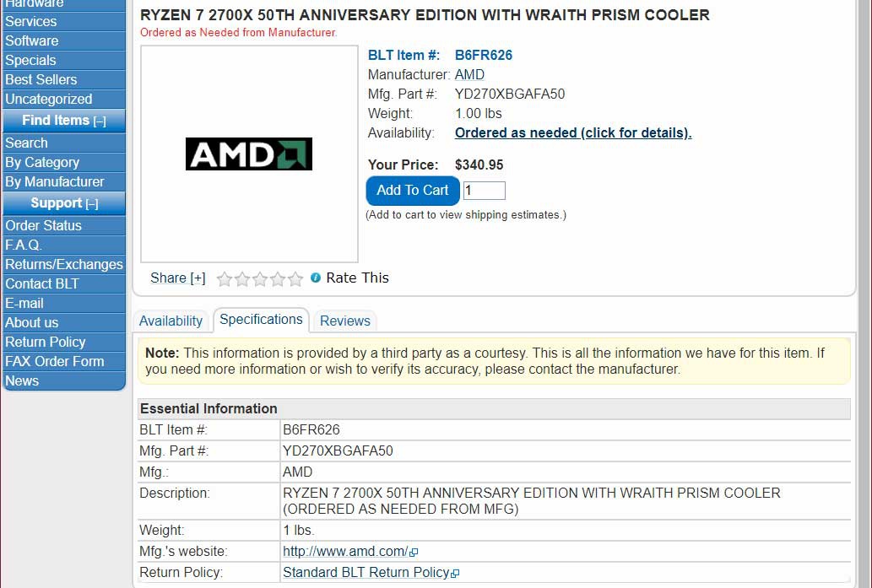Give a five-star rating
872x588 pixels.
coord(295,278)
